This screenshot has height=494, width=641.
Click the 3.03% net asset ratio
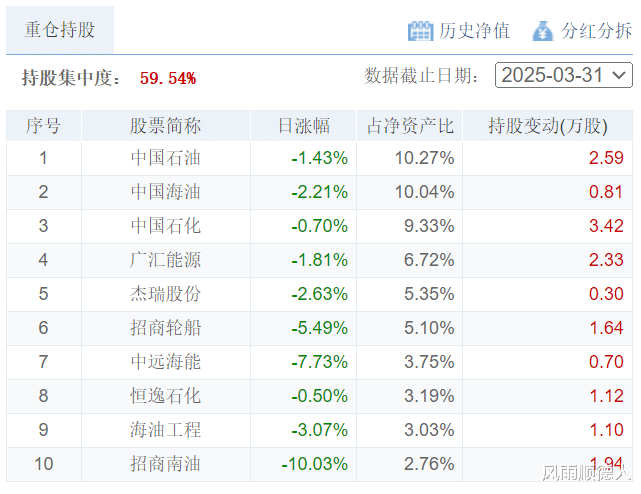coord(429,430)
